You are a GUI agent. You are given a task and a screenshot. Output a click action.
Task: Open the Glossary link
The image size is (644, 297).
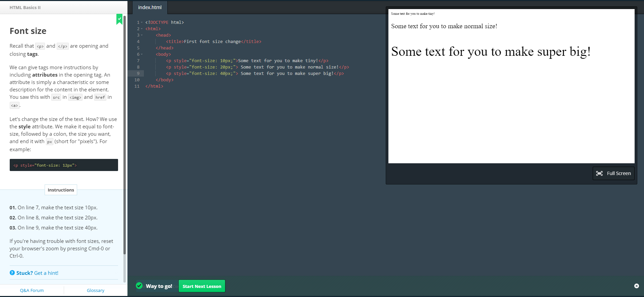(96, 290)
